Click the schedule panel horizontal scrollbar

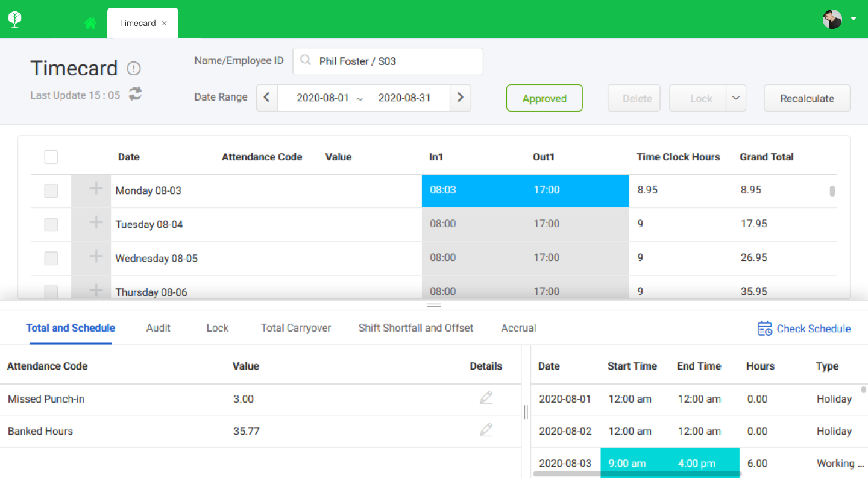[x=637, y=474]
